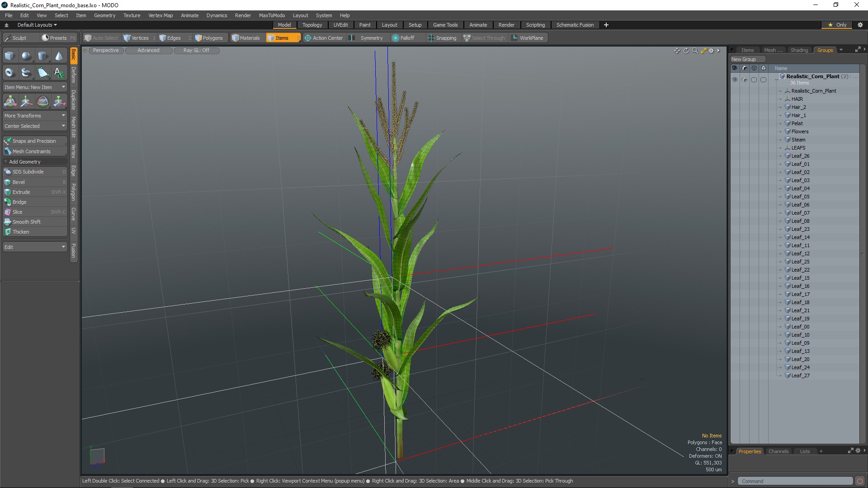Open the viewport settings gear

tap(711, 51)
